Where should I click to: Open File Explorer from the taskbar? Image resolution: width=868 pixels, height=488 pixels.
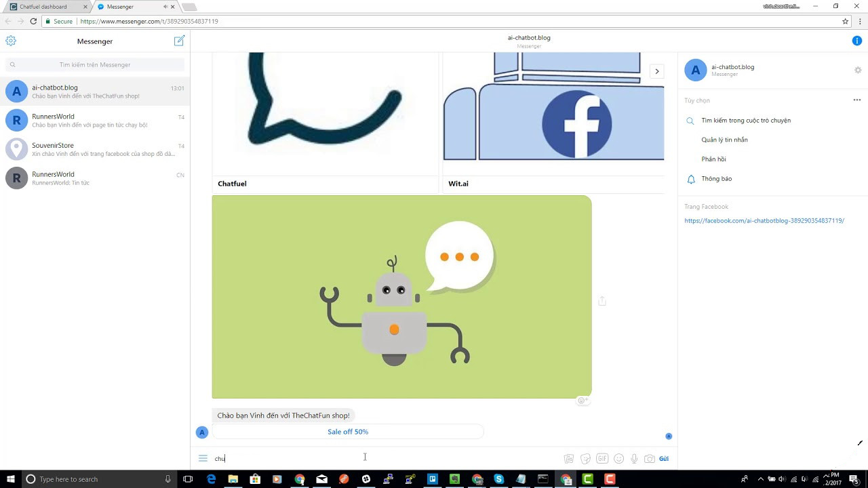[233, 479]
